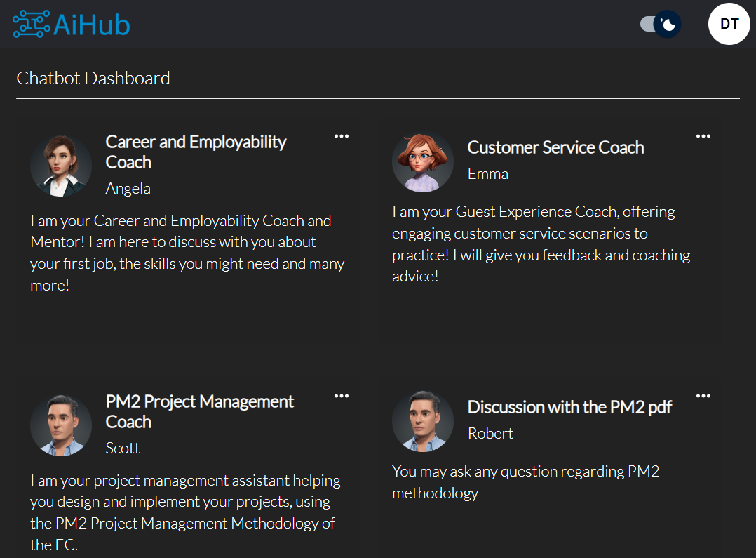Click Robert's avatar on the PM2 pdf card
The width and height of the screenshot is (756, 558).
click(x=422, y=421)
